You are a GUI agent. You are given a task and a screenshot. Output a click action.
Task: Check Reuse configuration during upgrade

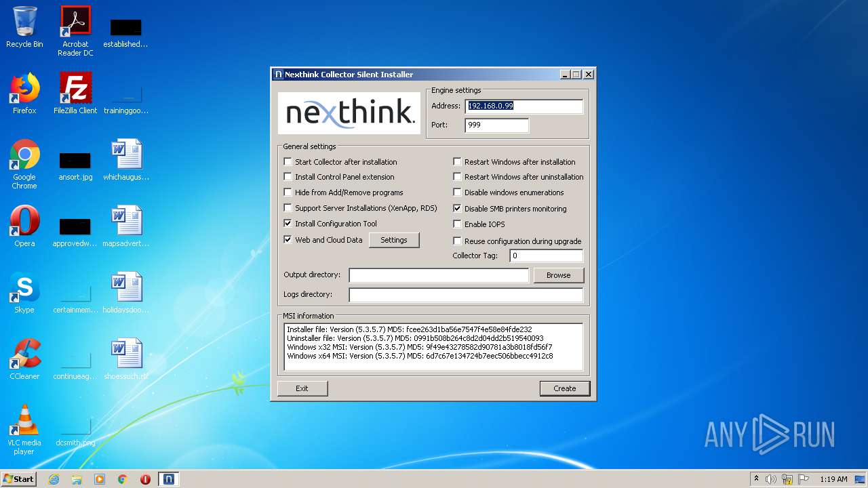coord(458,241)
